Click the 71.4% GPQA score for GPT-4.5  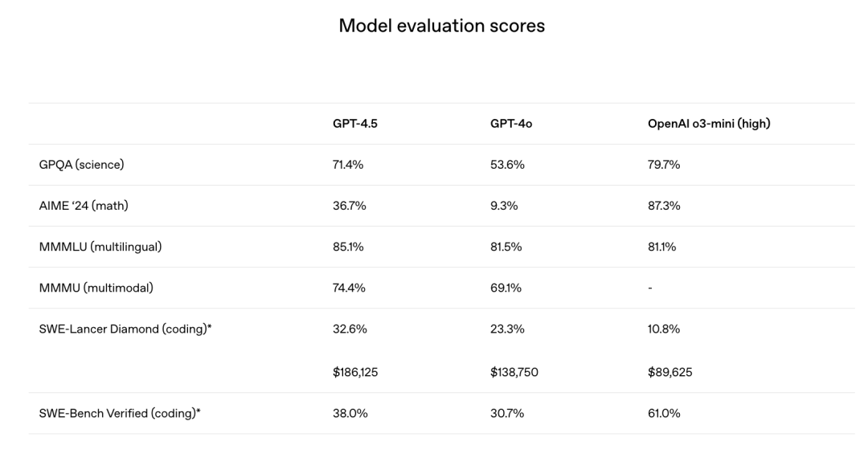pyautogui.click(x=349, y=165)
